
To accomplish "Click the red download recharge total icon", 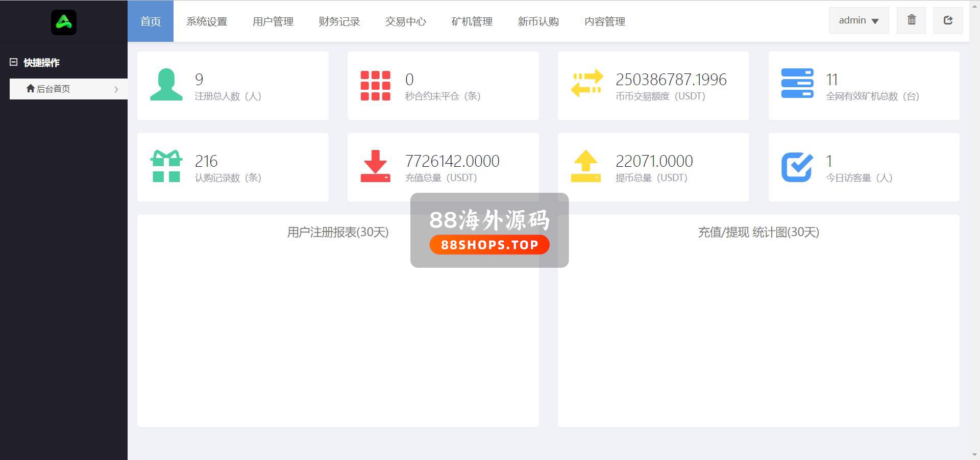I will [375, 166].
